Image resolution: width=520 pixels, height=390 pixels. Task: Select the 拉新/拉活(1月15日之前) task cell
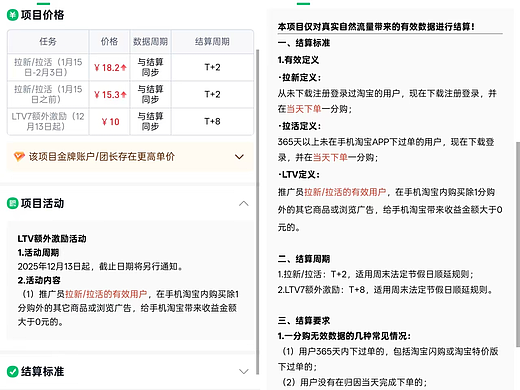48,94
